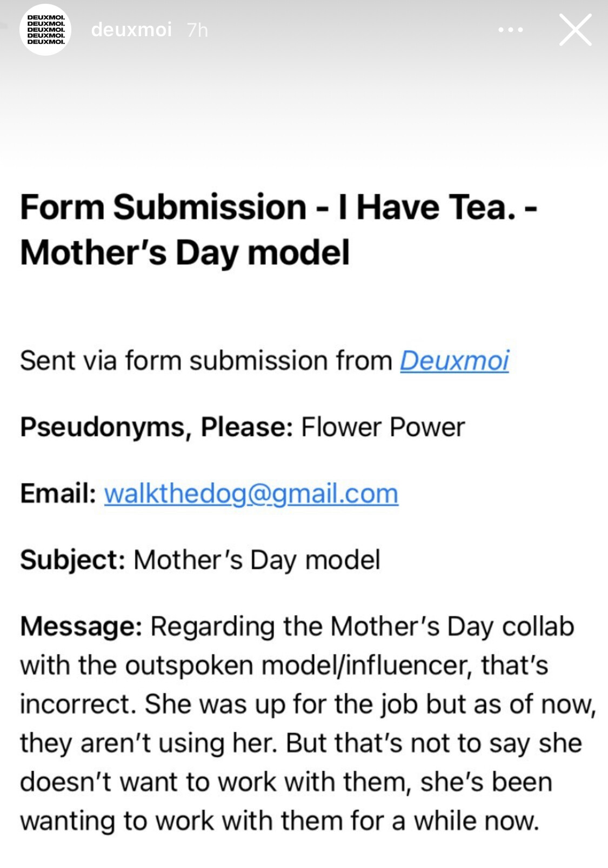Click the bold "Subject:" label
608x868 pixels.
point(73,560)
